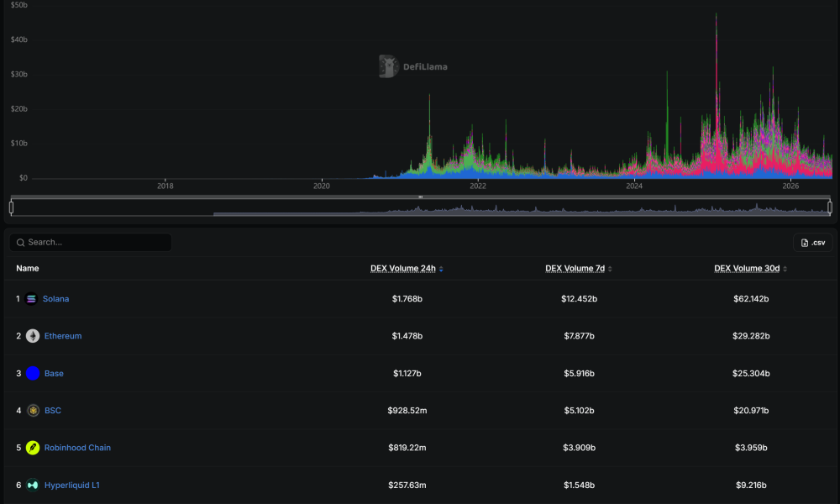Image resolution: width=840 pixels, height=504 pixels.
Task: Select Hyperliquid L1 30d volume $9.216b
Action: [751, 486]
